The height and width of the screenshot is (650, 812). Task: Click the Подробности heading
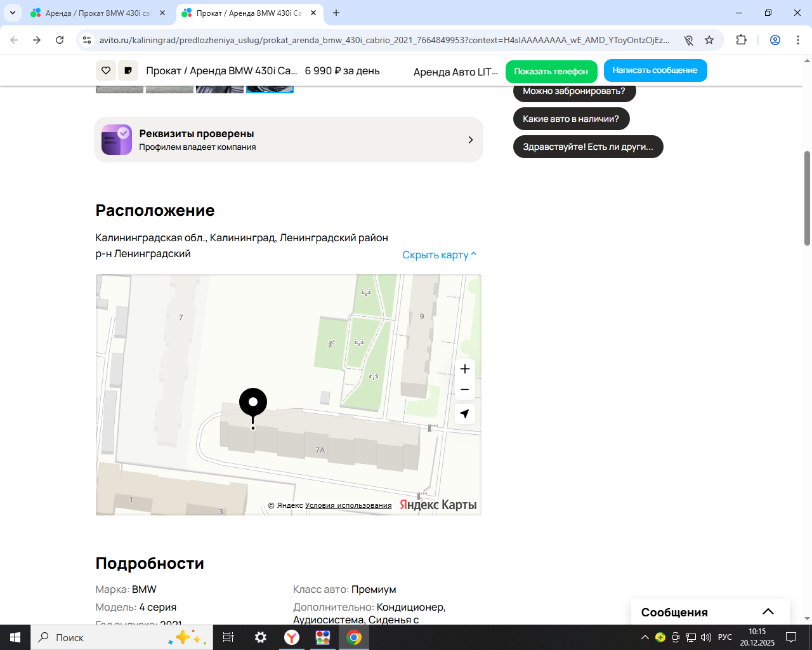tap(150, 563)
